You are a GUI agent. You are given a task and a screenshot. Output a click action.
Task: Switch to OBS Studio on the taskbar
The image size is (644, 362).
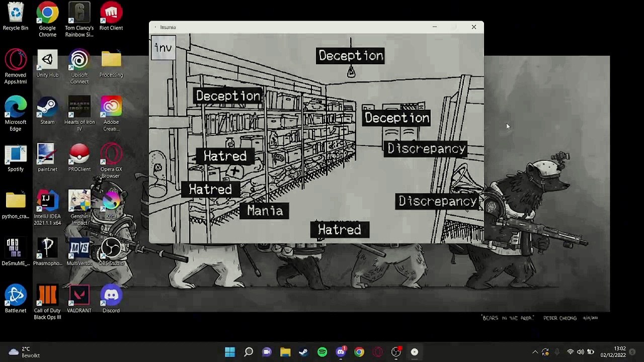point(396,352)
